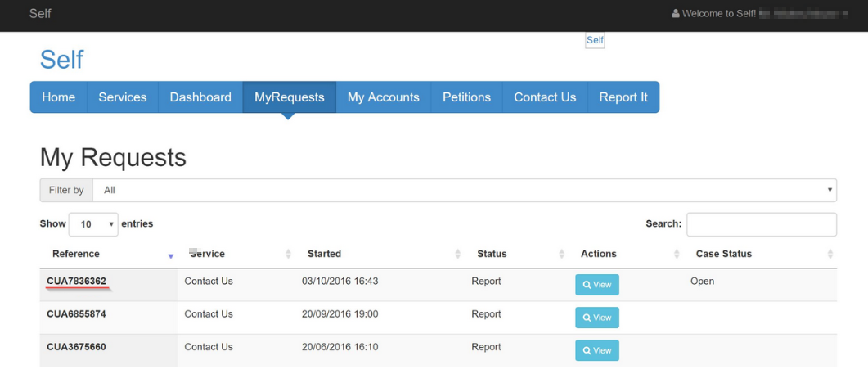The height and width of the screenshot is (374, 868).
Task: Click the Open case status cell
Action: [703, 282]
